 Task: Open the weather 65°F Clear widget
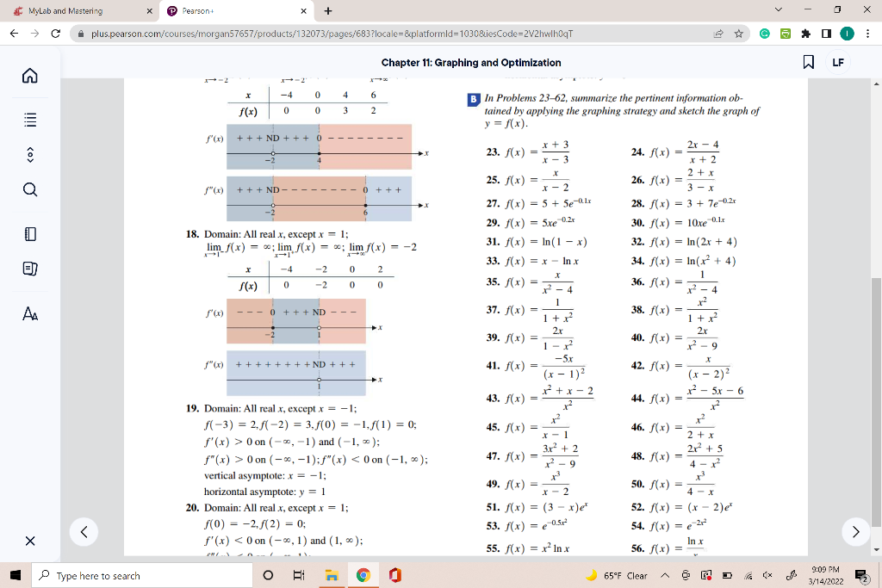(617, 576)
